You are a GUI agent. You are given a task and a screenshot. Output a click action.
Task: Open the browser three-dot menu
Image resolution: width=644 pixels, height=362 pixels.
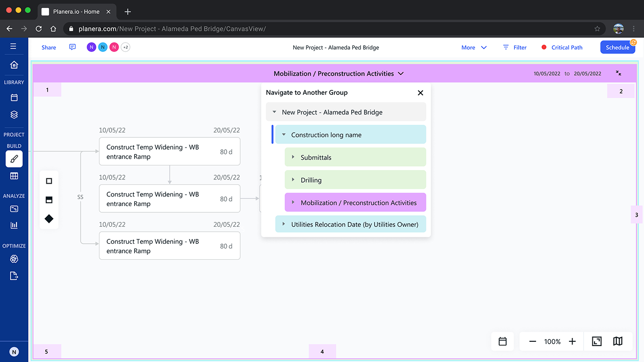(x=633, y=29)
